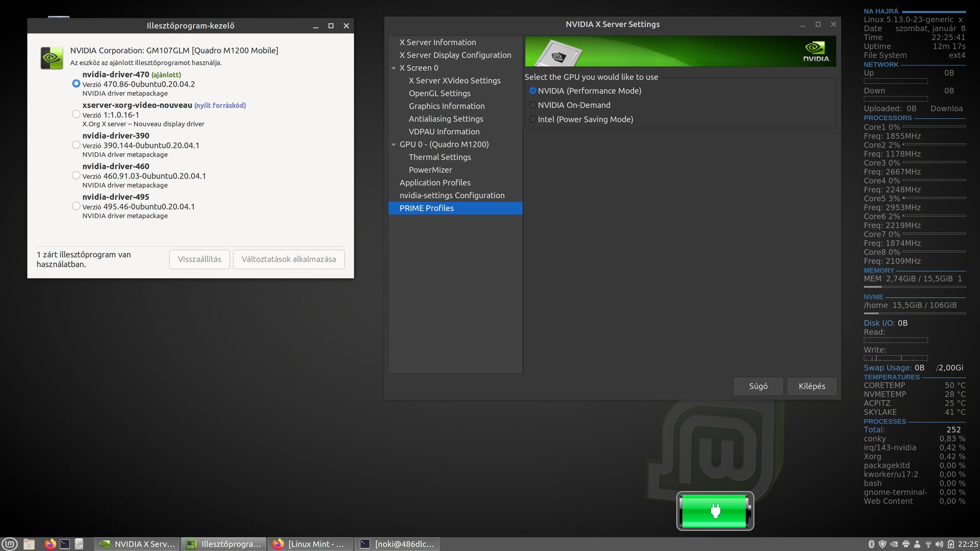
Task: Choose NVIDIA On-Demand mode
Action: (533, 105)
